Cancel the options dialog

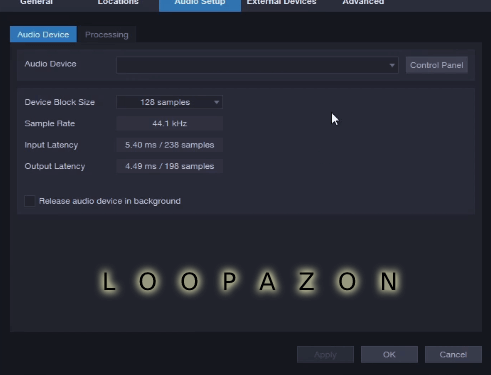[x=453, y=355]
